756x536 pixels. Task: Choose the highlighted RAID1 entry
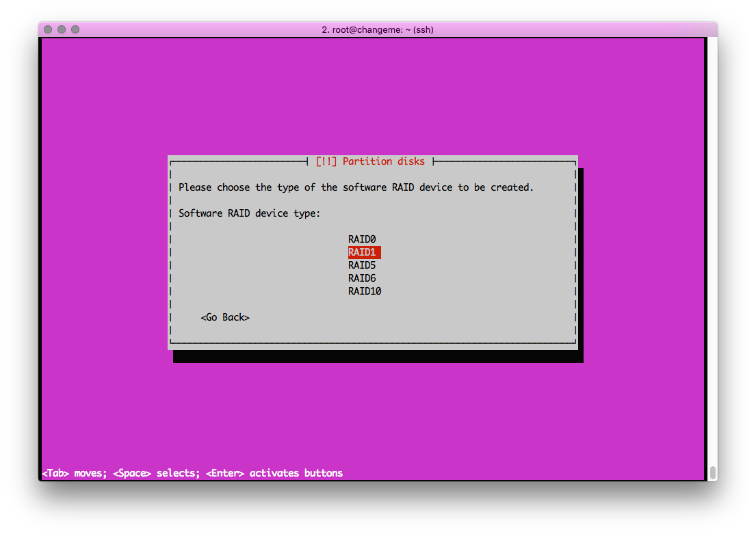pyautogui.click(x=364, y=252)
